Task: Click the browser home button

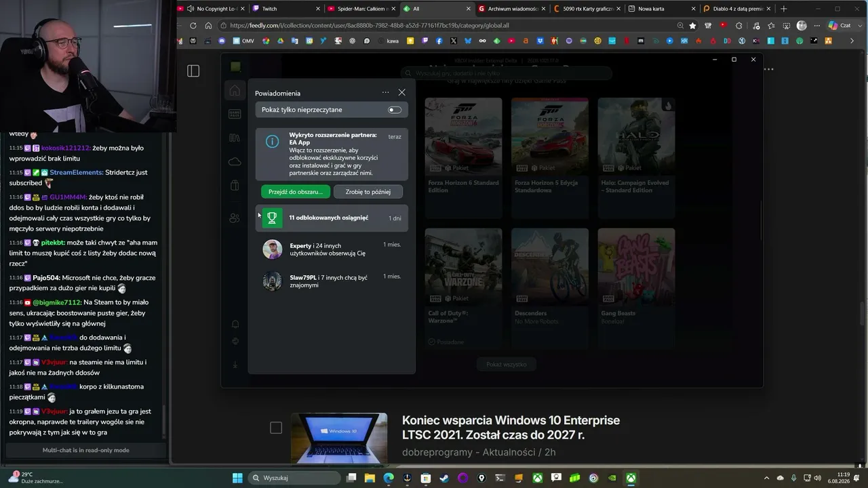Action: [x=208, y=26]
